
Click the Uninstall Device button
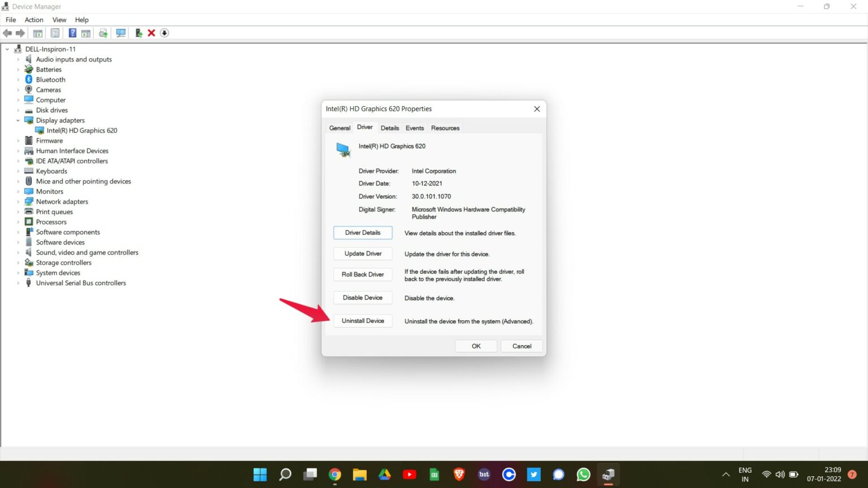click(x=362, y=320)
